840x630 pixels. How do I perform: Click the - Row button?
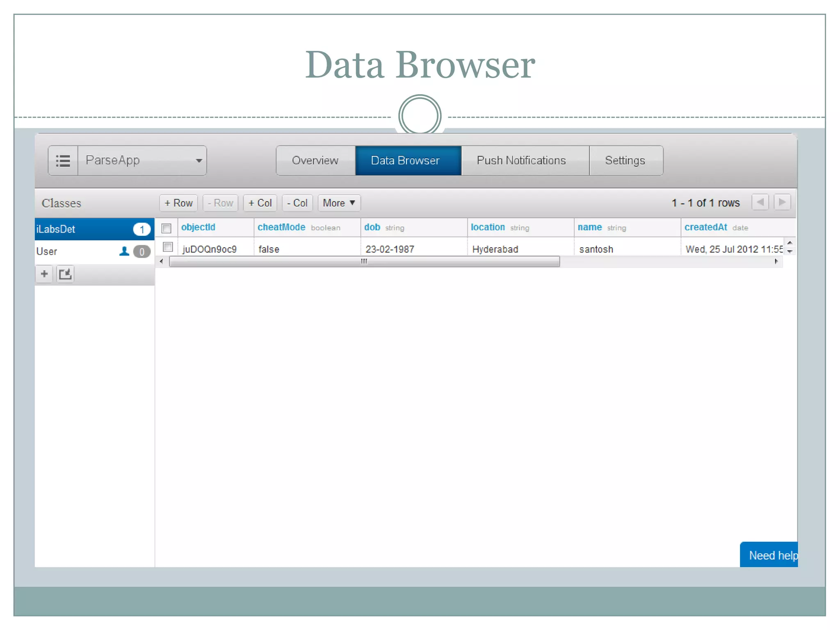tap(220, 203)
